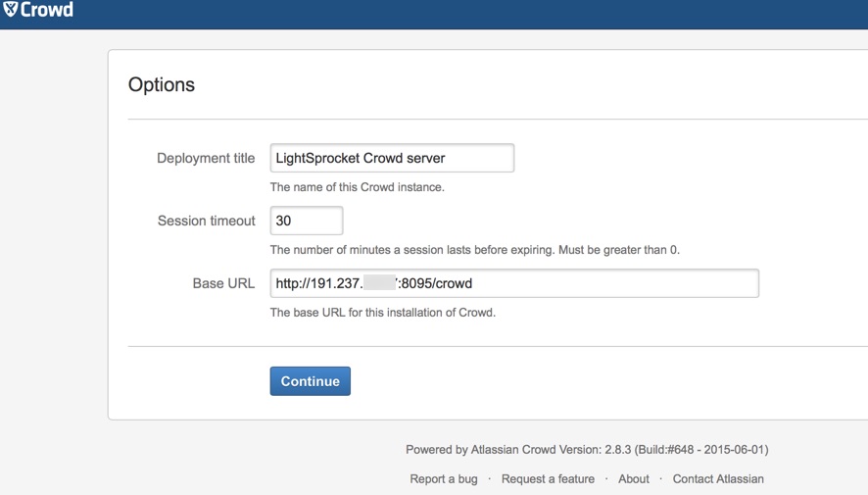Click the Deployment title label
Viewport: 868px width, 495px height.
206,158
